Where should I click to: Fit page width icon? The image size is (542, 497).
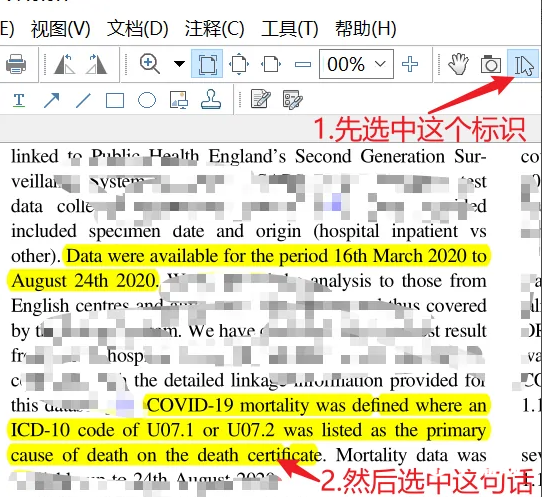[x=271, y=64]
